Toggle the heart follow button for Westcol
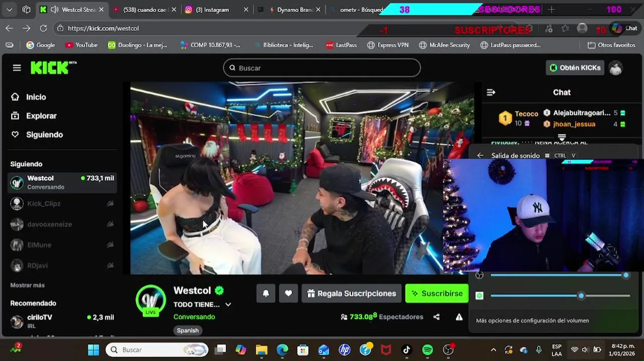The width and height of the screenshot is (644, 361). click(288, 293)
